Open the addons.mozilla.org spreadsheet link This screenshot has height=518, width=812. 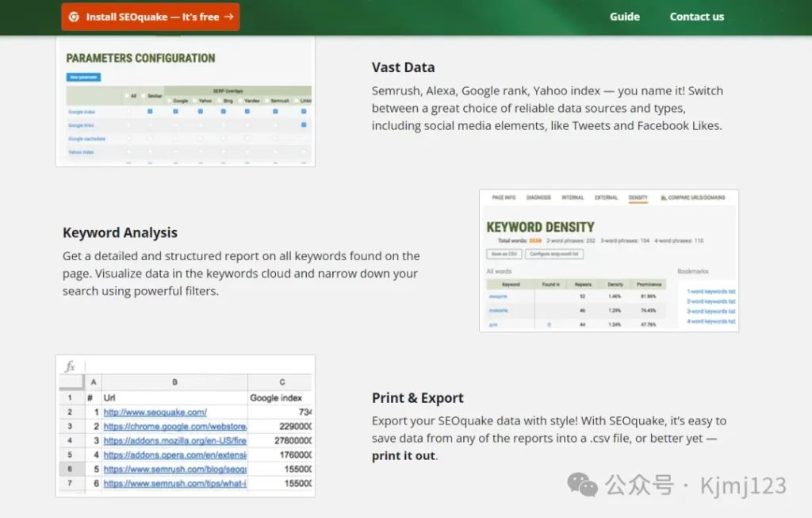tap(175, 441)
